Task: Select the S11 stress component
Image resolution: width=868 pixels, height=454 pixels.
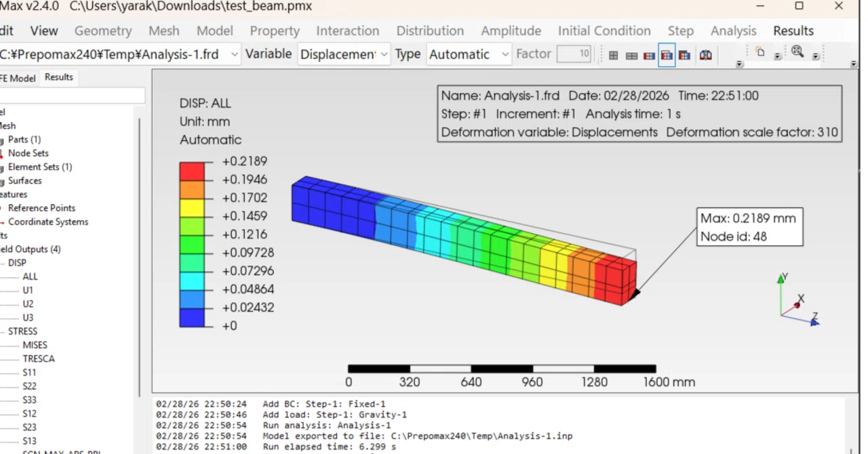Action: click(x=29, y=372)
